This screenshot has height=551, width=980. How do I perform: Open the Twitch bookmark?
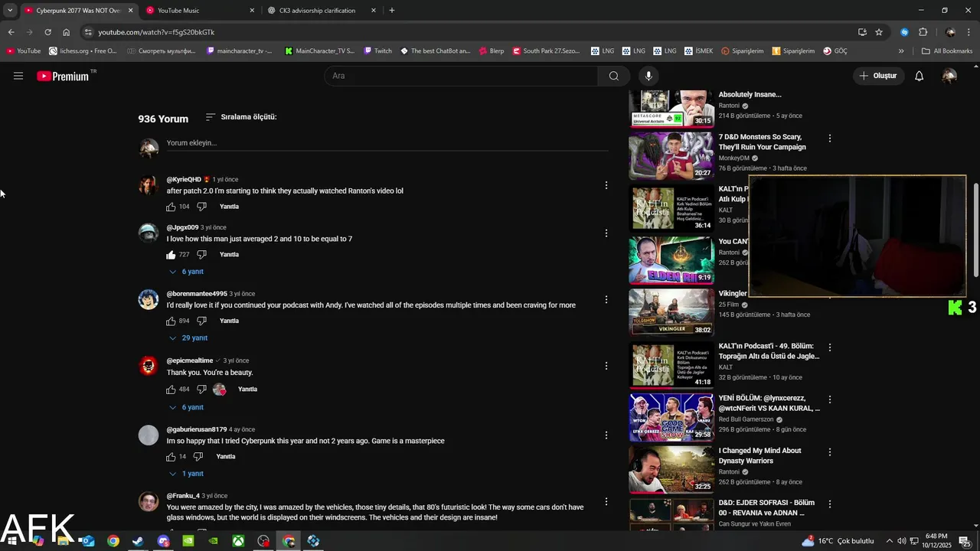pyautogui.click(x=377, y=51)
